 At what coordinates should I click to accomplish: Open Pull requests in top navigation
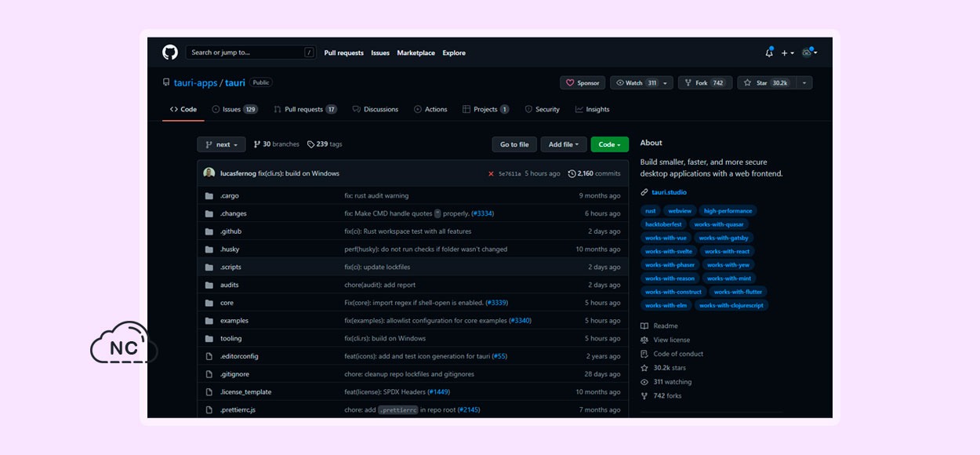[x=343, y=53]
